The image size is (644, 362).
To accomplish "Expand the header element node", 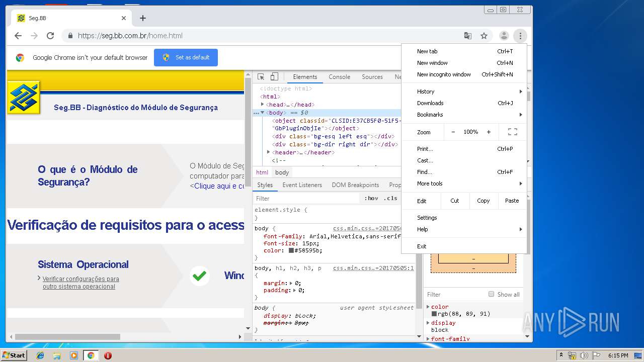I will coord(269,152).
